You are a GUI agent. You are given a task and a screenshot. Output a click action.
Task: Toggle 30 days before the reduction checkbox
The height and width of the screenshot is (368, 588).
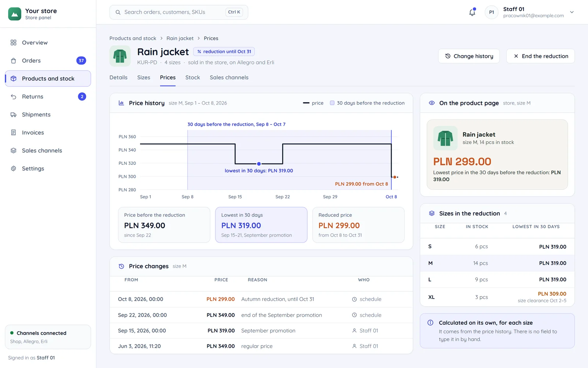[332, 103]
